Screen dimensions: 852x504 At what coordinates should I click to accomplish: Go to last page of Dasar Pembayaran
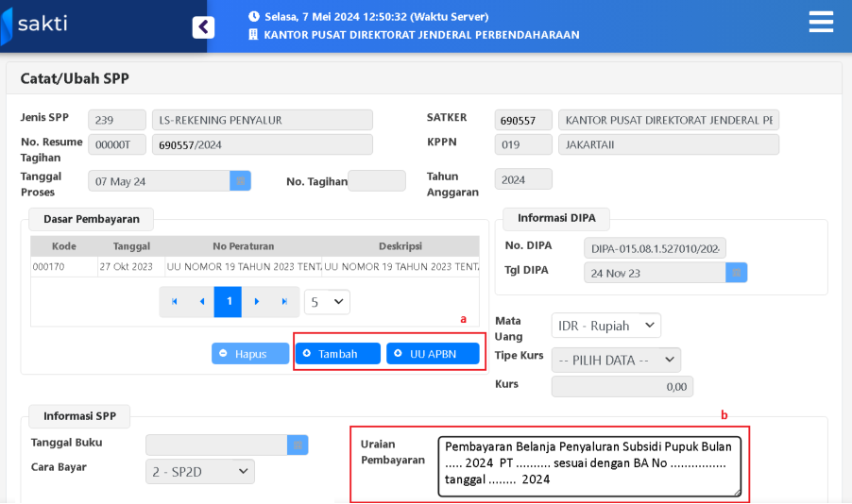(283, 302)
